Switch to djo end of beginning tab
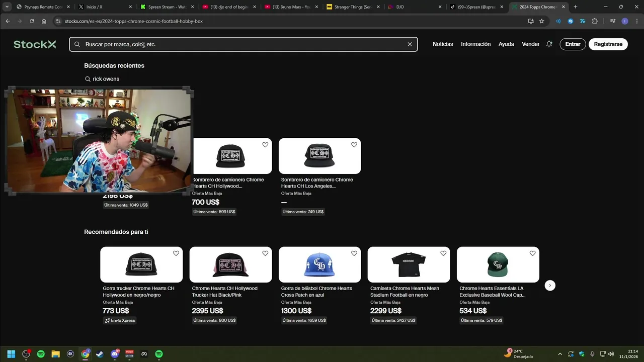Viewport: 644px width, 362px height. pos(230,7)
